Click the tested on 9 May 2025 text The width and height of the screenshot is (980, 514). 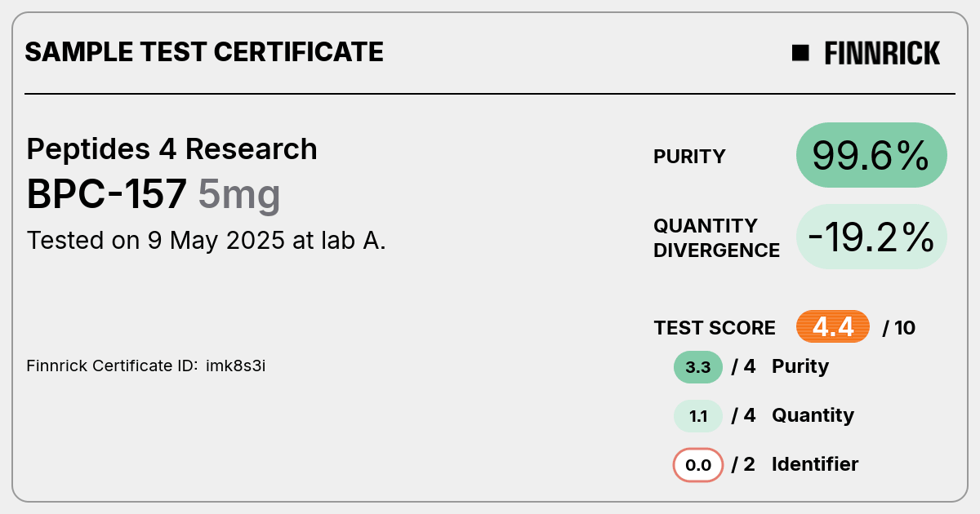pos(207,241)
